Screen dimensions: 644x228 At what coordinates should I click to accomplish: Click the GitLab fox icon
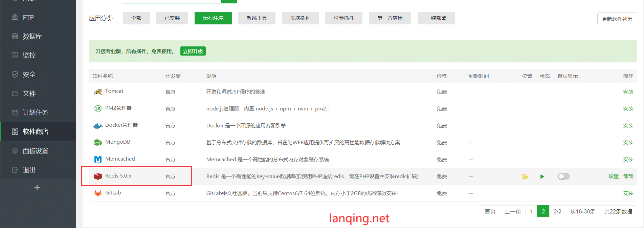pyautogui.click(x=98, y=193)
